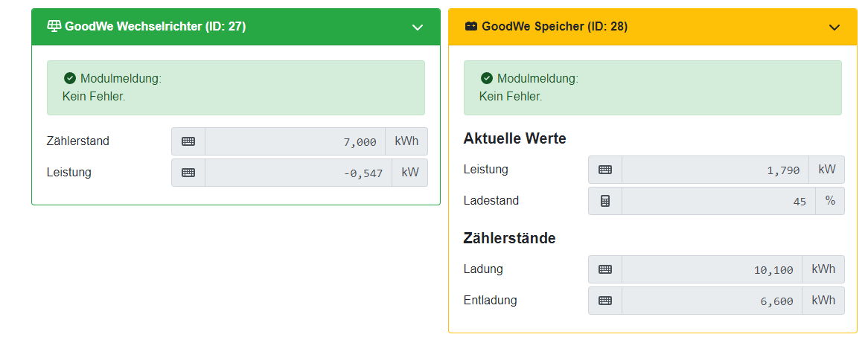
Task: Click the keyboard icon beside Wechselrichter Leistung
Action: pos(188,173)
